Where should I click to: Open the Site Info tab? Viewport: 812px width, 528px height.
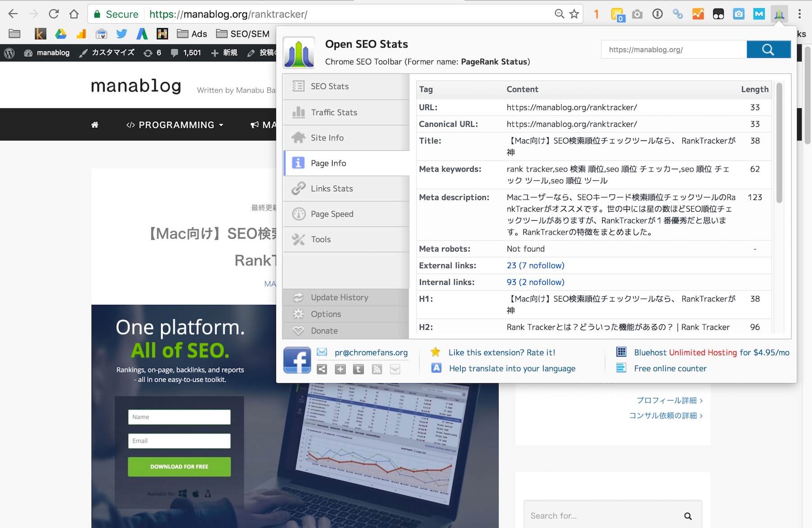[346, 138]
